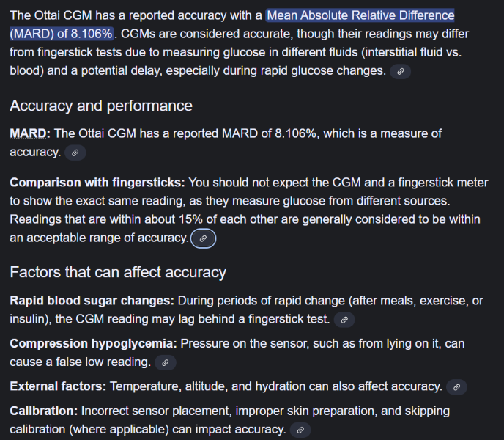Click the bold 'Compression hypoglycemia:' label
Viewport: 504px width, 440px height.
point(93,343)
